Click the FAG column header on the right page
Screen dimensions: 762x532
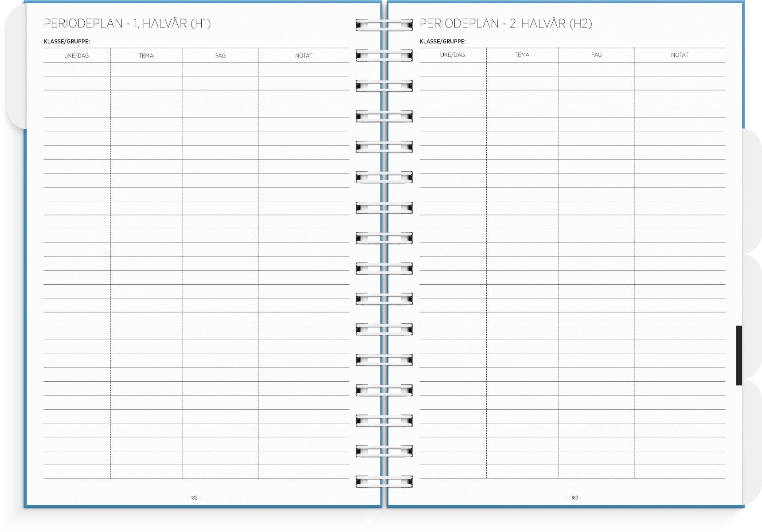(x=596, y=55)
